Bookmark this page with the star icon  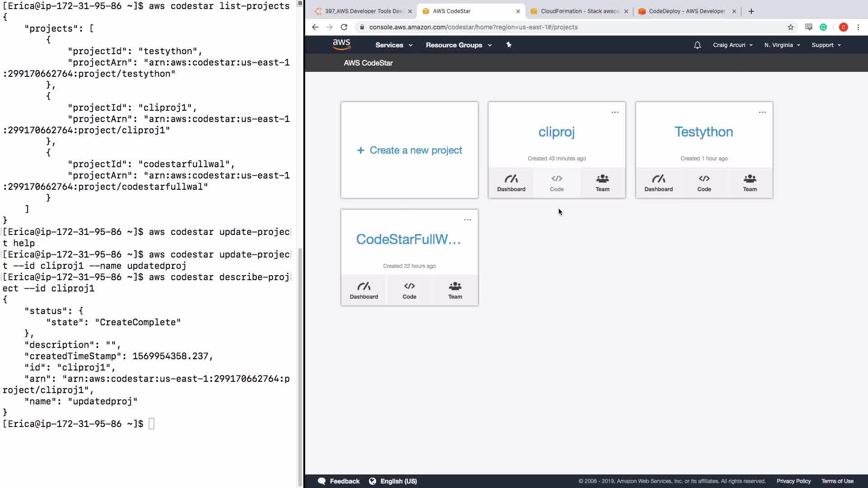pos(790,27)
